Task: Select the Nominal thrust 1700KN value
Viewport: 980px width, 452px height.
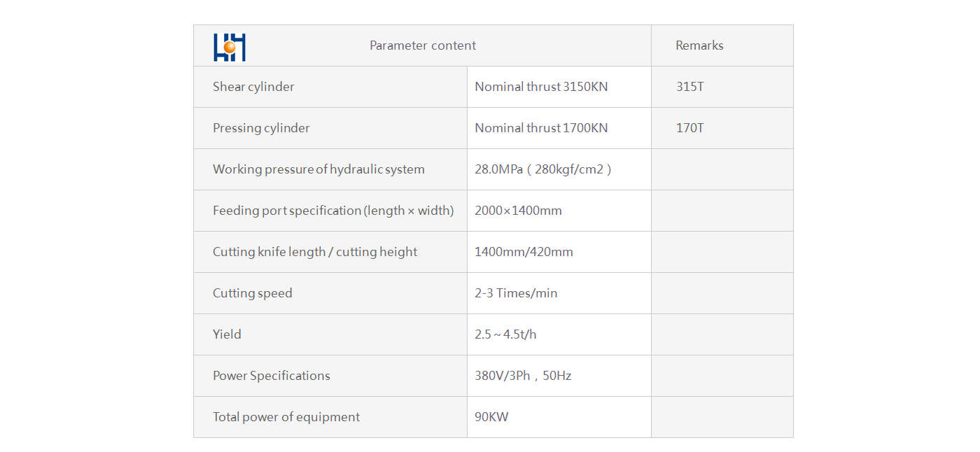Action: click(541, 128)
